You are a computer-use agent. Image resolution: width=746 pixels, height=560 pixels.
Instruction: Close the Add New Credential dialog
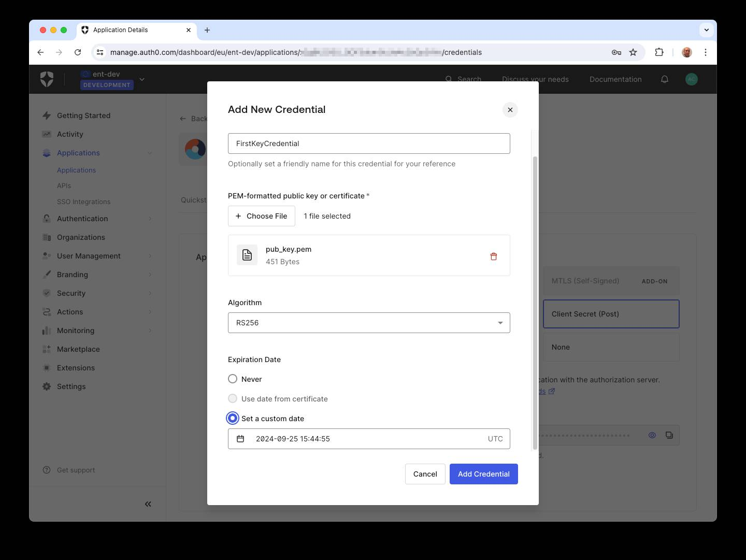(510, 110)
